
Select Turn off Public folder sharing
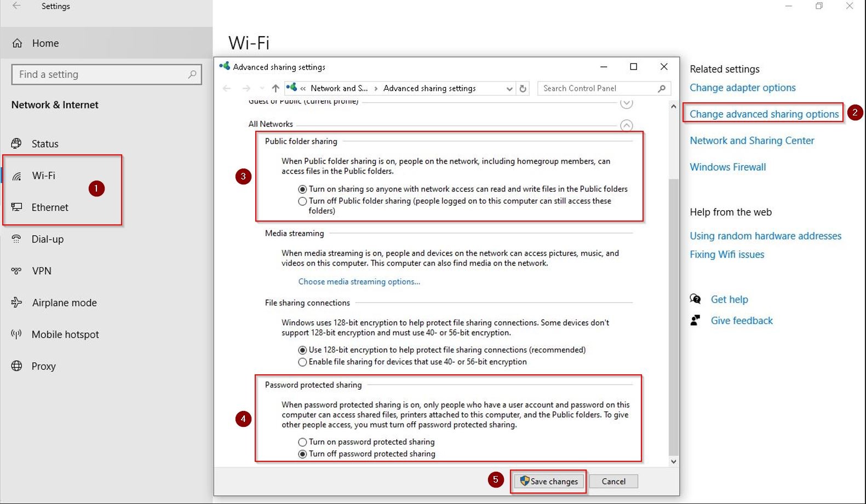coord(302,201)
